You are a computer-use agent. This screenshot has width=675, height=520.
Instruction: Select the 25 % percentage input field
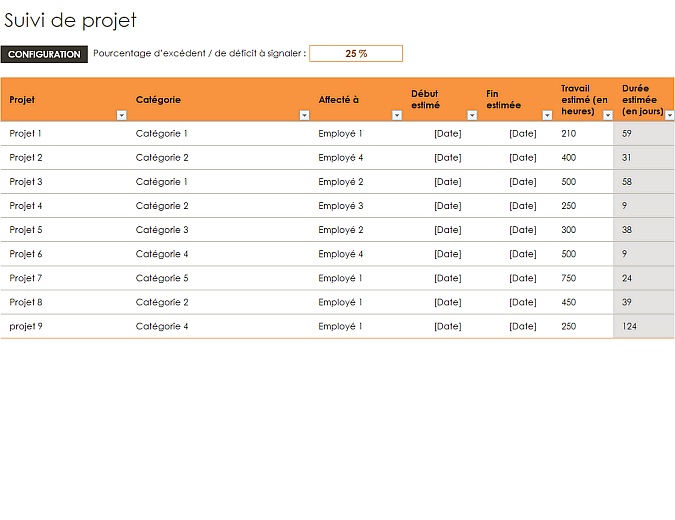[356, 53]
